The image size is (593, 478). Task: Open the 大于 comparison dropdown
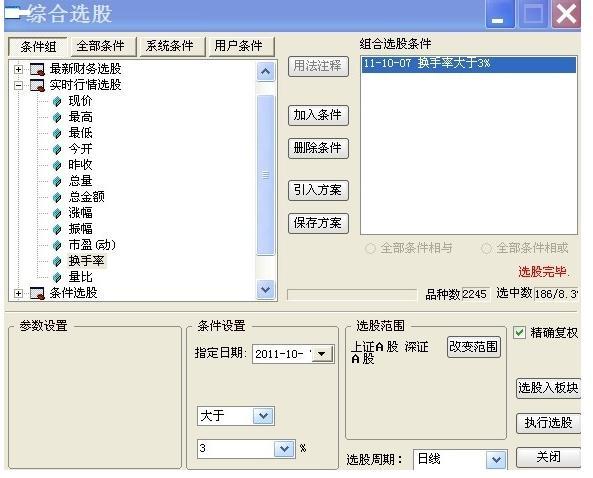pos(263,416)
